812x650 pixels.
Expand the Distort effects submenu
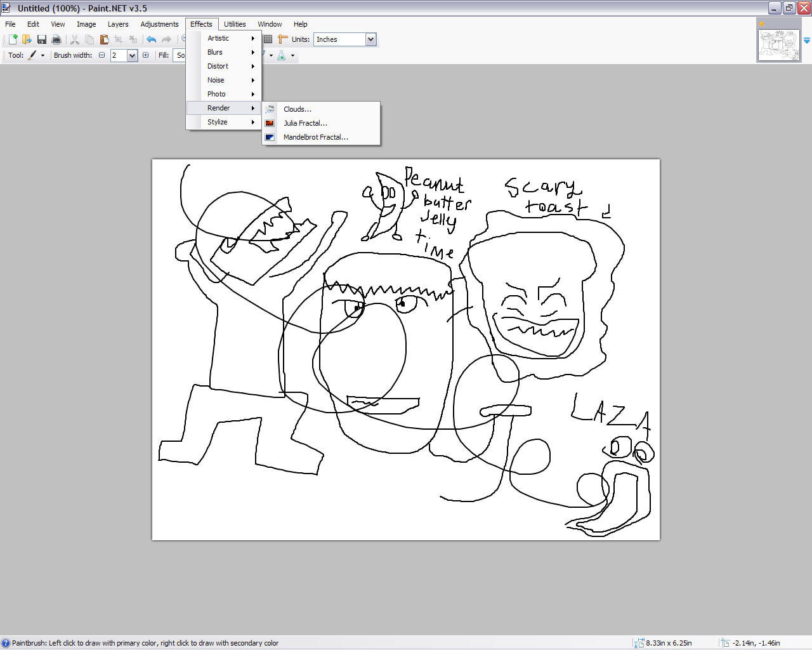pos(224,66)
